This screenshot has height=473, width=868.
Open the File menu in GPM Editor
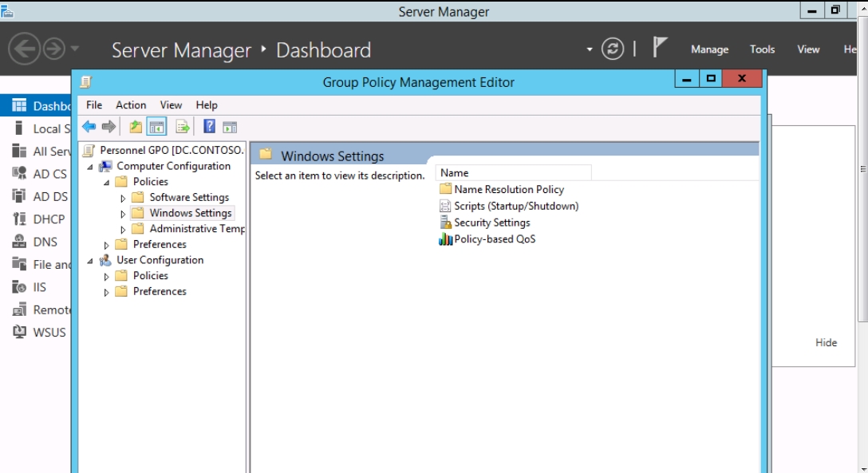[94, 105]
